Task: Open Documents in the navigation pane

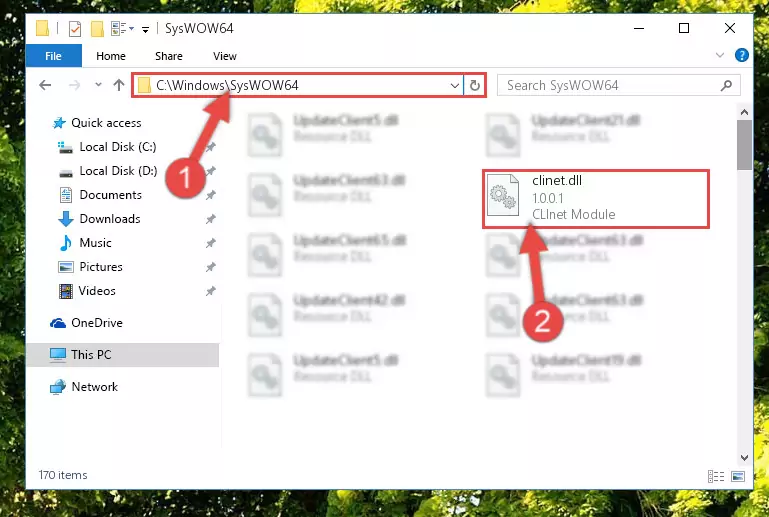Action: pyautogui.click(x=110, y=195)
